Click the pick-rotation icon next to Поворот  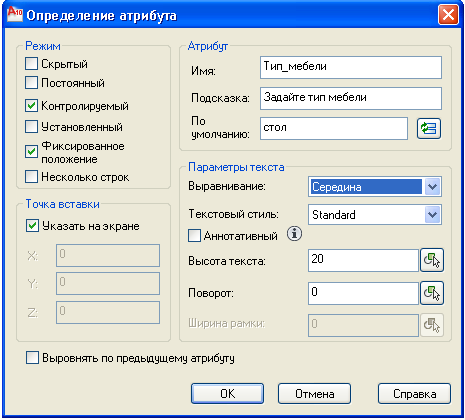pyautogui.click(x=432, y=293)
